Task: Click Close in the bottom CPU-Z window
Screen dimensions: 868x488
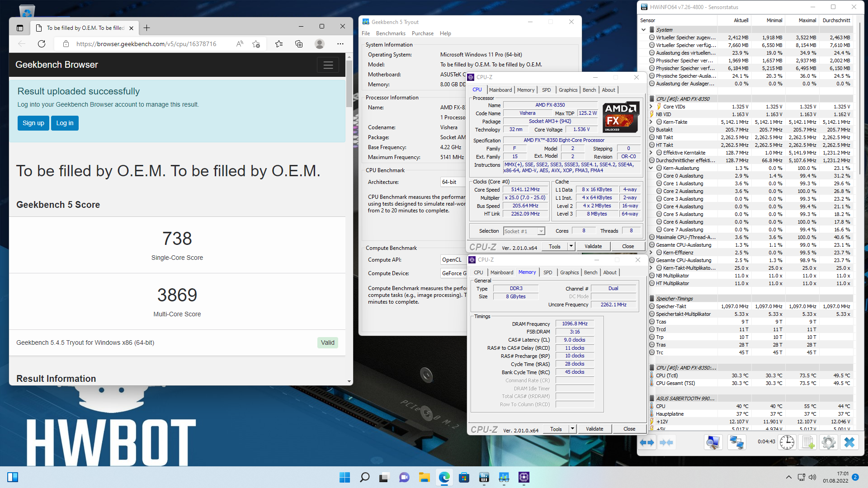Action: (x=629, y=429)
